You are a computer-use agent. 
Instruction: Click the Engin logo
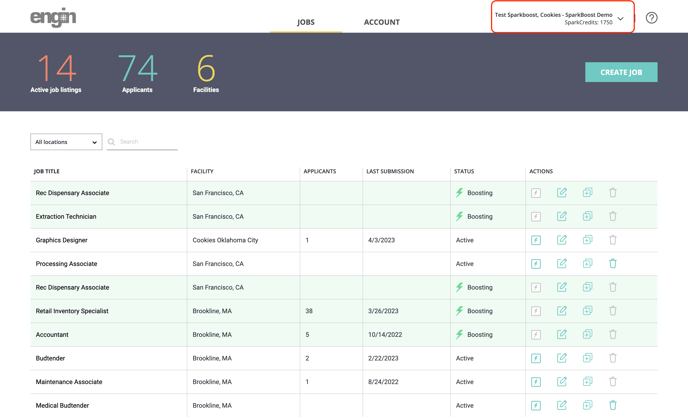tap(53, 17)
